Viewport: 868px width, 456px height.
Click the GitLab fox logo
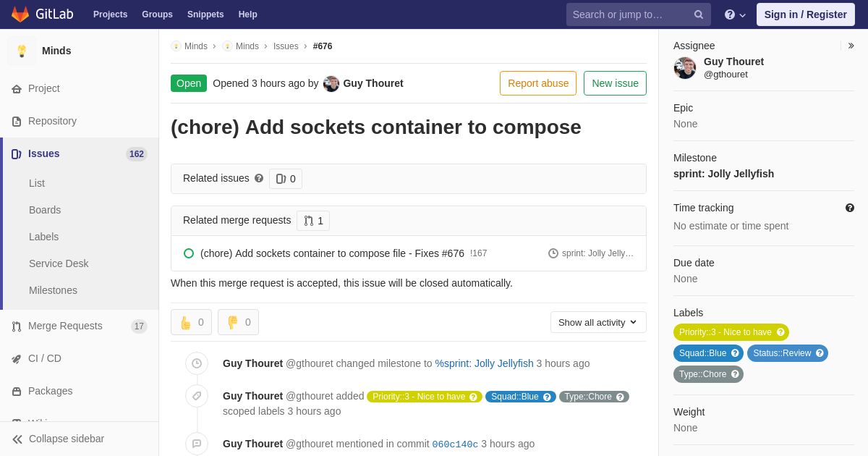(x=20, y=14)
